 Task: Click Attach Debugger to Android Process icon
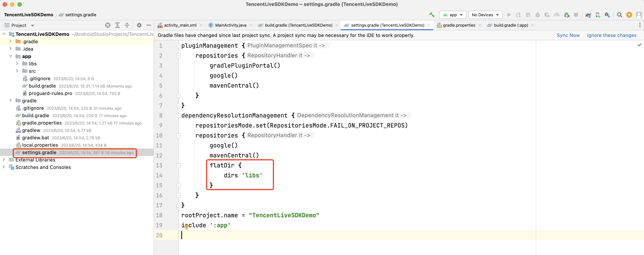566,15
